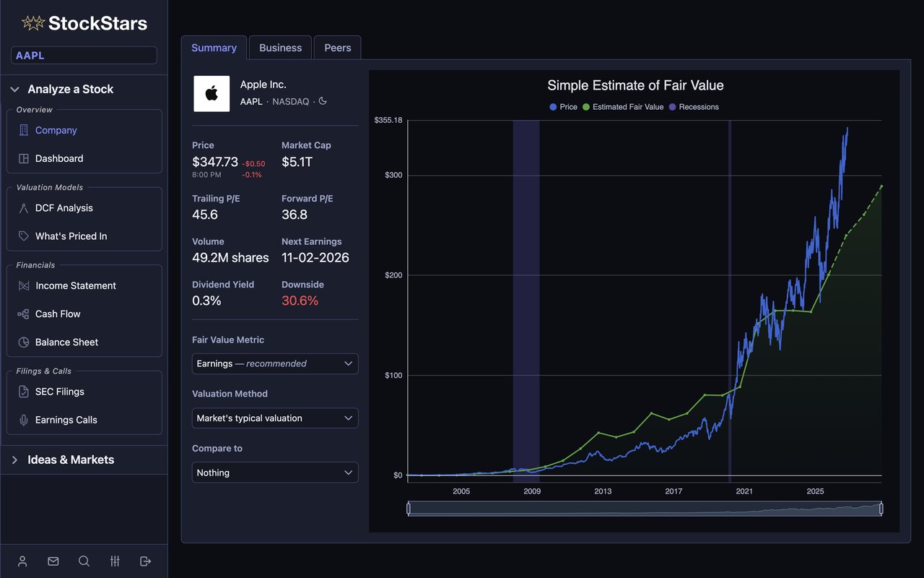Click the Dashboard layout icon
Screen dimensions: 924x578
pyautogui.click(x=23, y=158)
